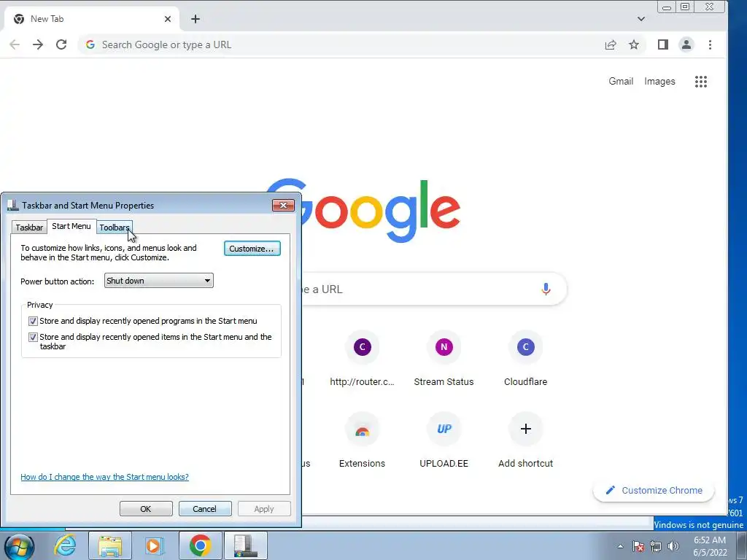Viewport: 747px width, 560px height.
Task: Click Cancel in the properties dialog
Action: [205, 508]
